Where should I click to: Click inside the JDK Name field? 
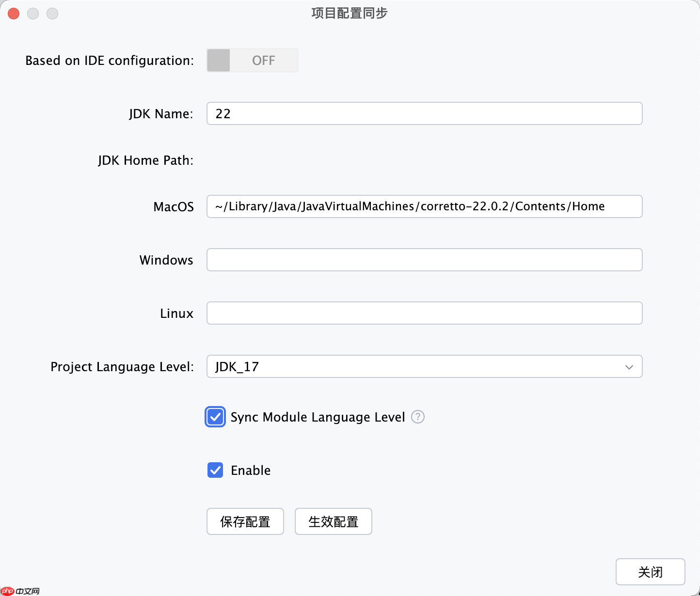(x=424, y=113)
